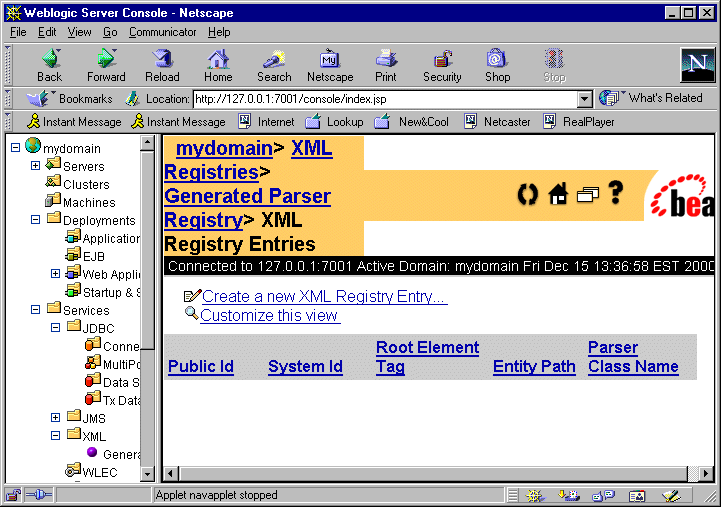Viewport: 721px width, 507px height.
Task: Open the File menu
Action: coord(18,32)
